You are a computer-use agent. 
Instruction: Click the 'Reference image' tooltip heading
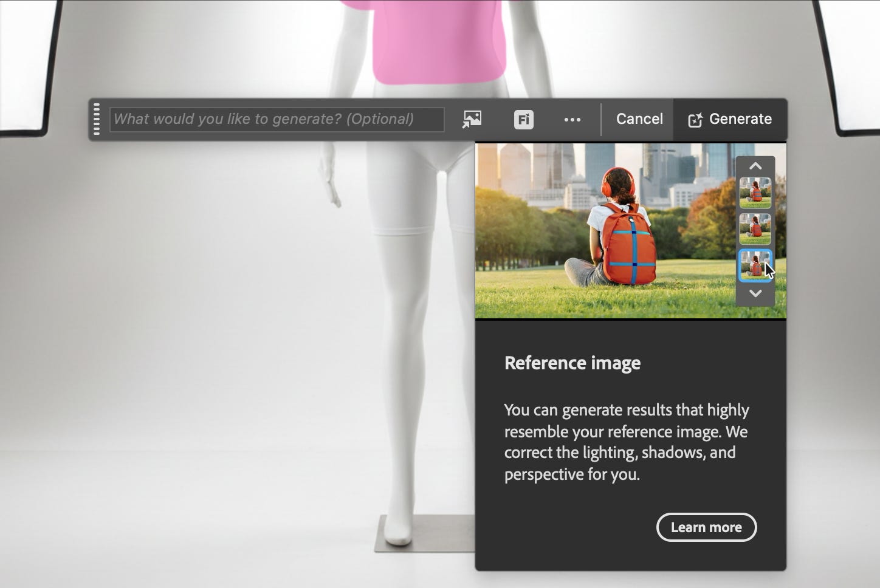572,363
